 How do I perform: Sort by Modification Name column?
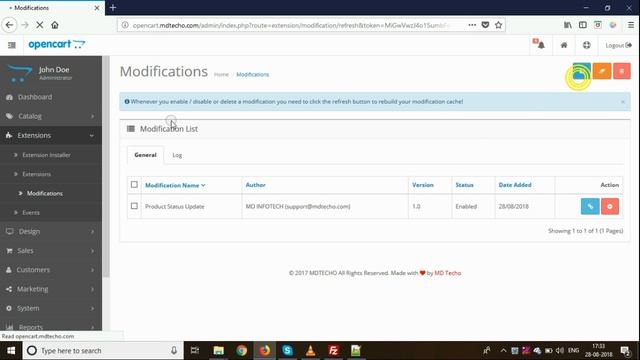tap(175, 185)
